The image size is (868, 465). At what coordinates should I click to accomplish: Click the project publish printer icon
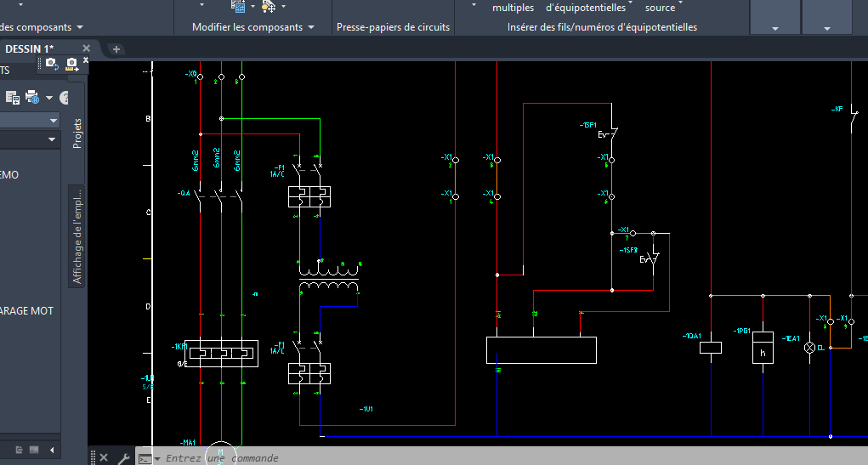pos(32,96)
